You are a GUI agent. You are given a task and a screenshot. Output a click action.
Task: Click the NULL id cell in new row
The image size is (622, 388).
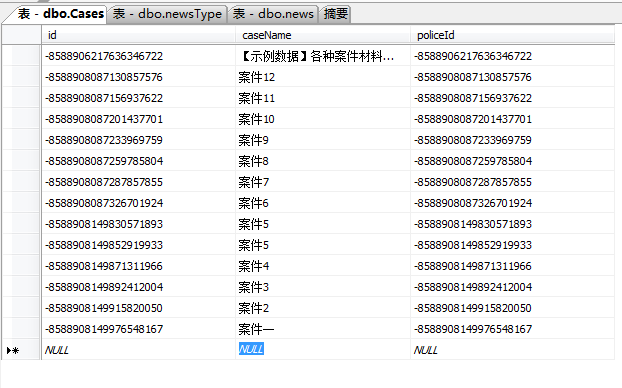tap(138, 350)
